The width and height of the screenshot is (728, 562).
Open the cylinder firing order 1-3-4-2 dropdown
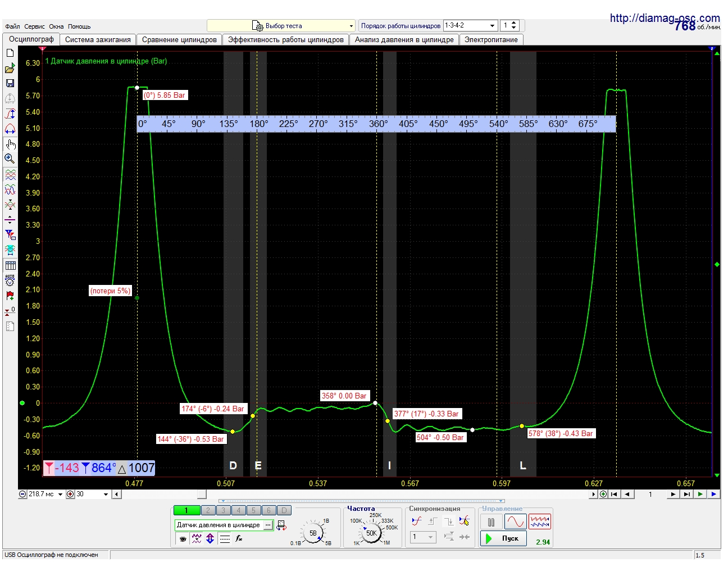[470, 25]
